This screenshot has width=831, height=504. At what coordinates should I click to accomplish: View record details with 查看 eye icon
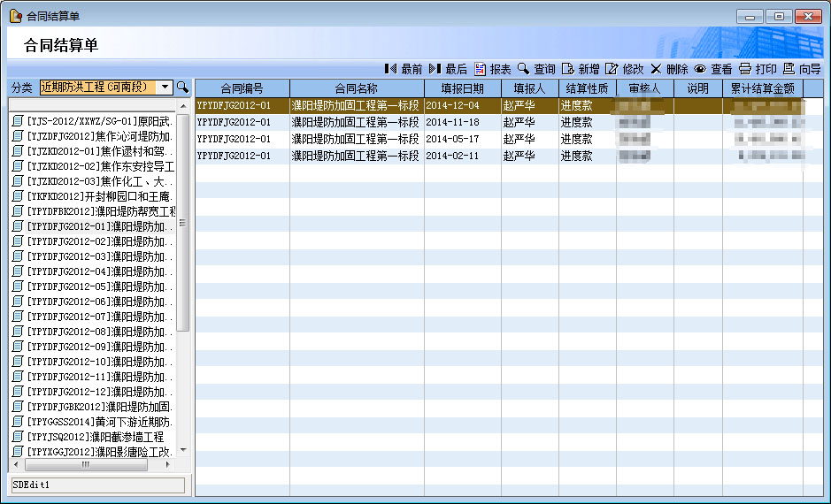(713, 69)
